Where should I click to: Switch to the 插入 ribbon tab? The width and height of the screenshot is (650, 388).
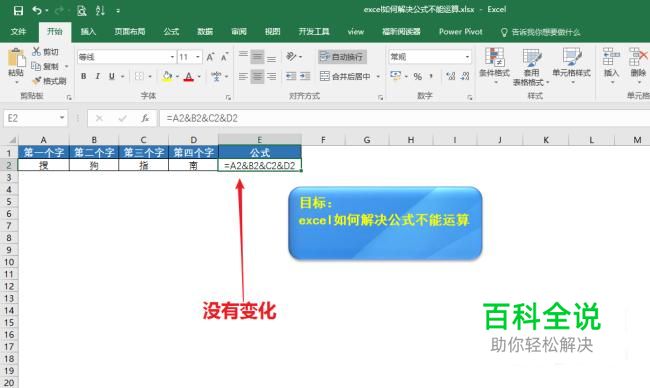[88, 32]
